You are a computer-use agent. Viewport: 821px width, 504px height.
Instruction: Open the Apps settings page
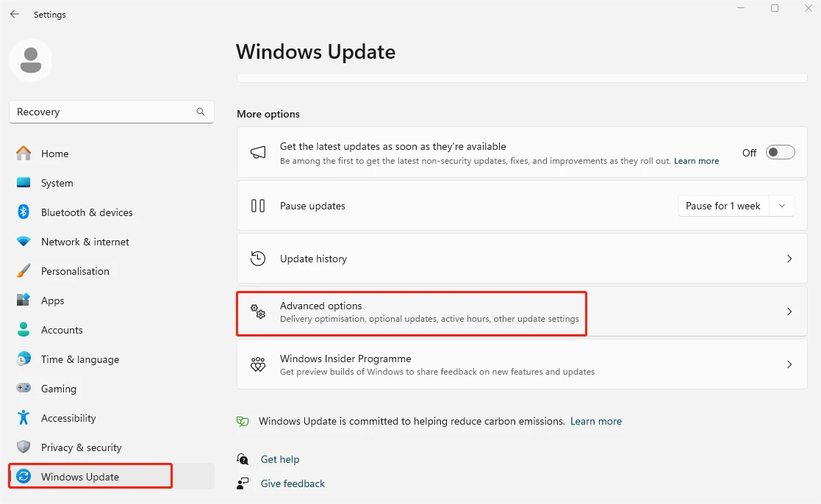(x=112, y=300)
